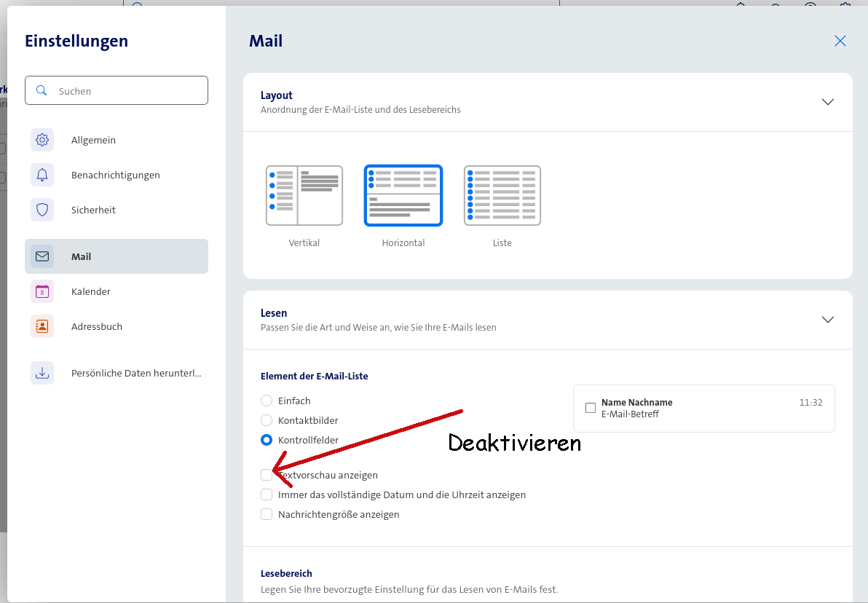Image resolution: width=868 pixels, height=603 pixels.
Task: Click the Benachrichtigungen bell icon
Action: click(x=42, y=175)
